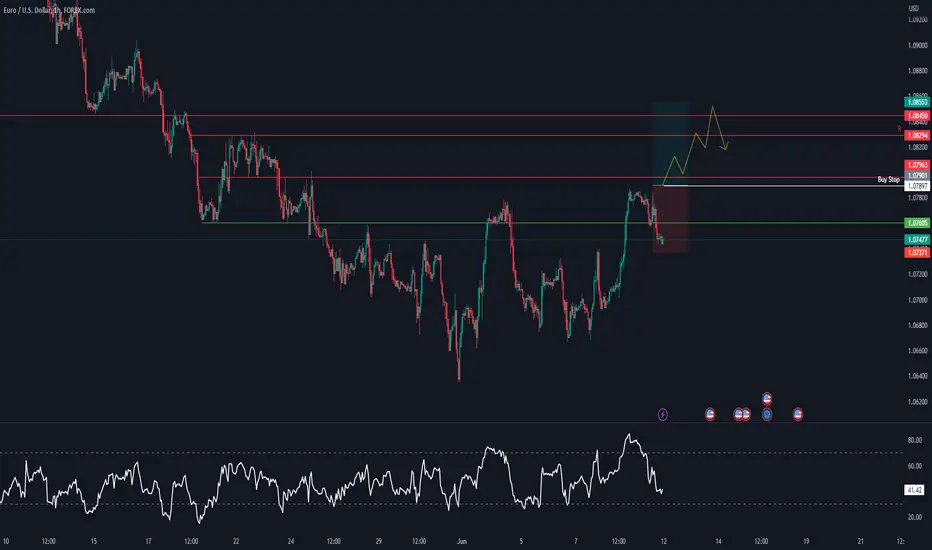Open the left flag of the overlapping US pair

(738, 414)
